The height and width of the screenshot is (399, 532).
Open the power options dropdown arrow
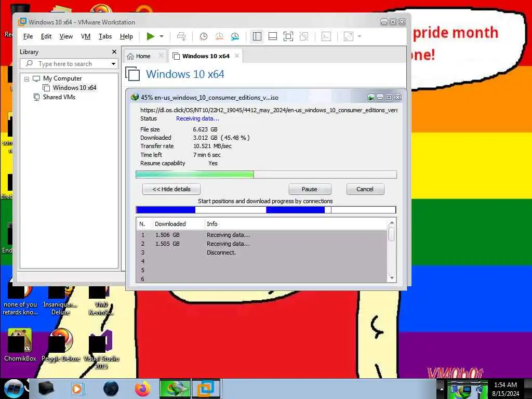[x=162, y=36]
